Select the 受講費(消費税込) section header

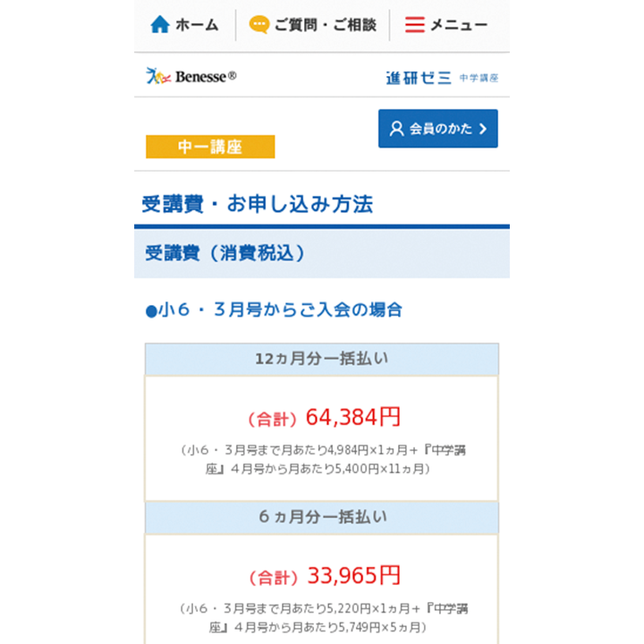tap(225, 253)
